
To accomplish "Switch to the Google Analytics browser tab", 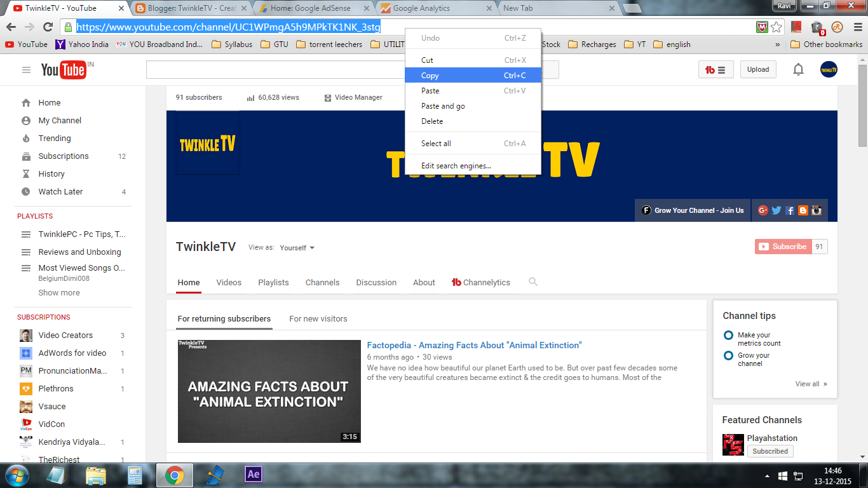I will (x=435, y=8).
